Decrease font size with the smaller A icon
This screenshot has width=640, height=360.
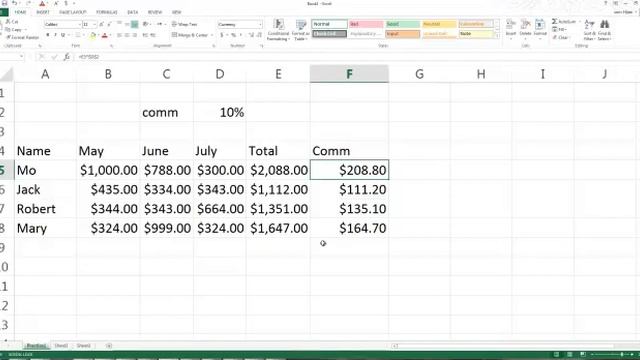[x=109, y=24]
